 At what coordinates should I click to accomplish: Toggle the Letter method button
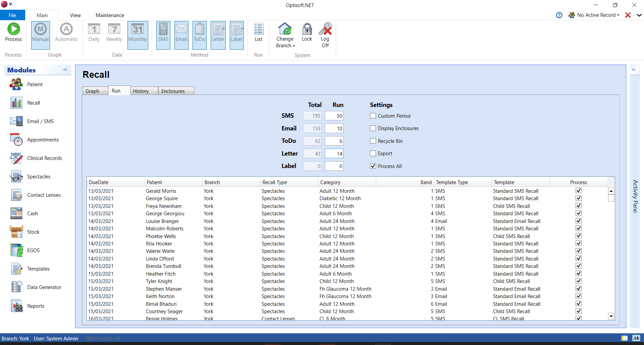coord(218,35)
